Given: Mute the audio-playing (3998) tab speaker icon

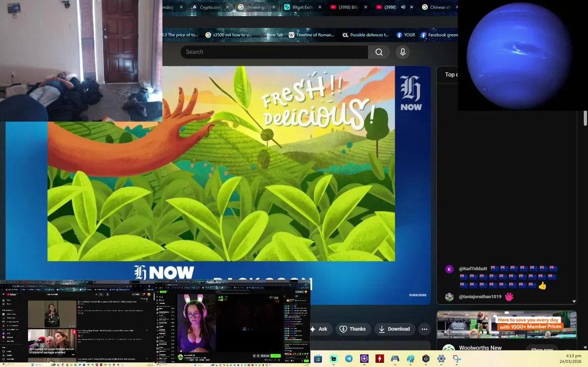Looking at the screenshot, I should (403, 7).
